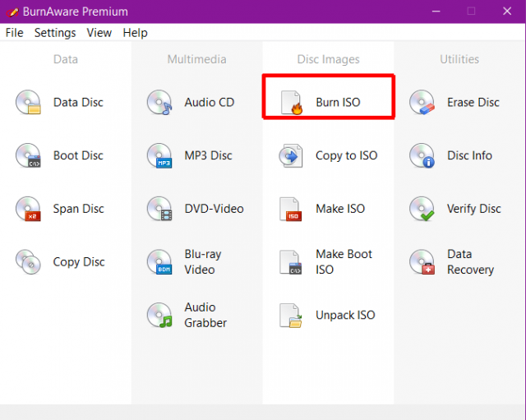The height and width of the screenshot is (420, 526).
Task: Click the Verify Disc icon
Action: [x=422, y=209]
